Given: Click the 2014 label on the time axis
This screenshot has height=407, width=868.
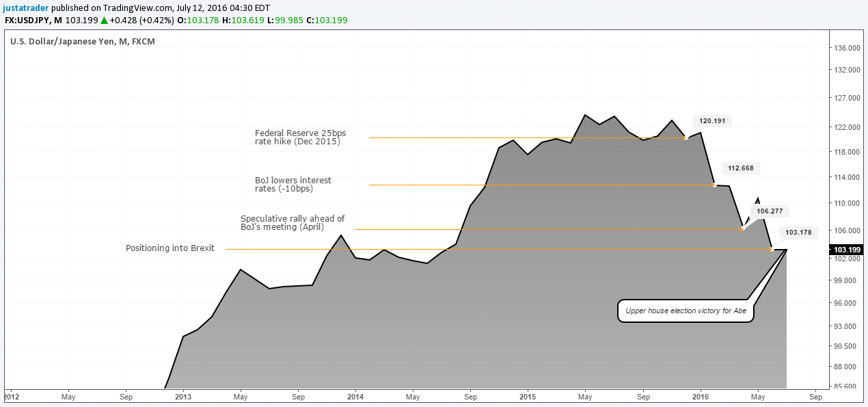Looking at the screenshot, I should [355, 396].
